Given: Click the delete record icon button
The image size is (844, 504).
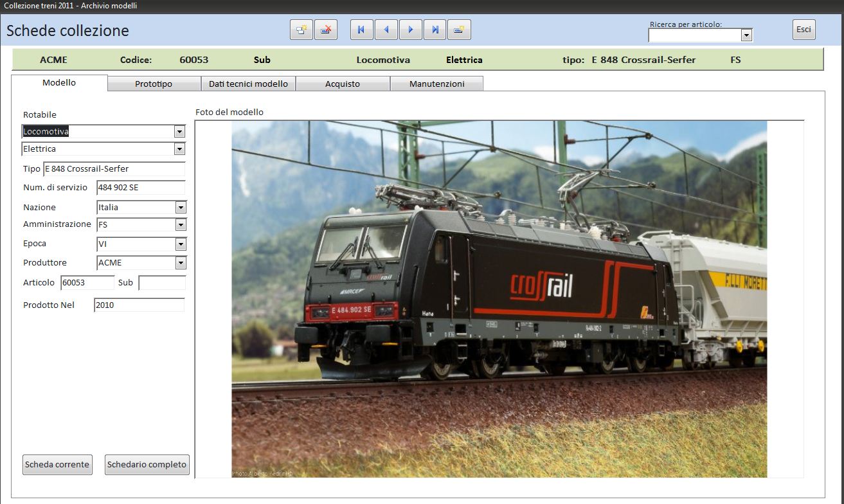Looking at the screenshot, I should (326, 30).
